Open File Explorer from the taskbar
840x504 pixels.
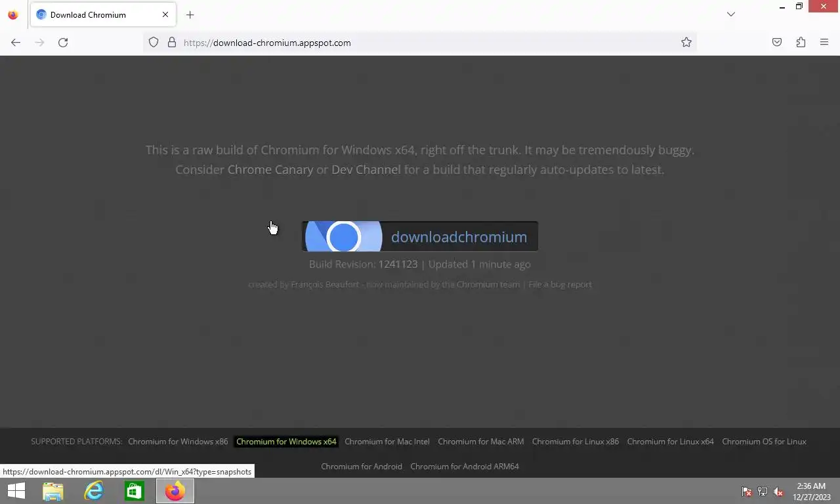pos(53,491)
